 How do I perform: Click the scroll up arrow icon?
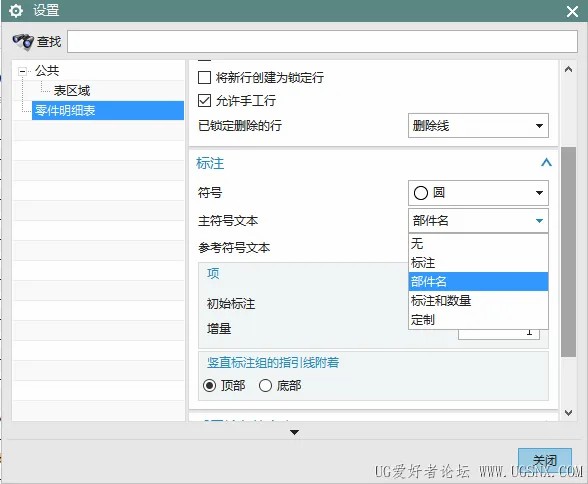(x=568, y=69)
